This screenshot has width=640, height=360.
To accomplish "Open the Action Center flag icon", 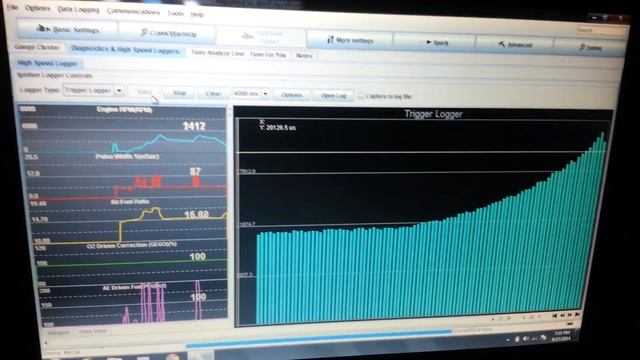I will [543, 338].
